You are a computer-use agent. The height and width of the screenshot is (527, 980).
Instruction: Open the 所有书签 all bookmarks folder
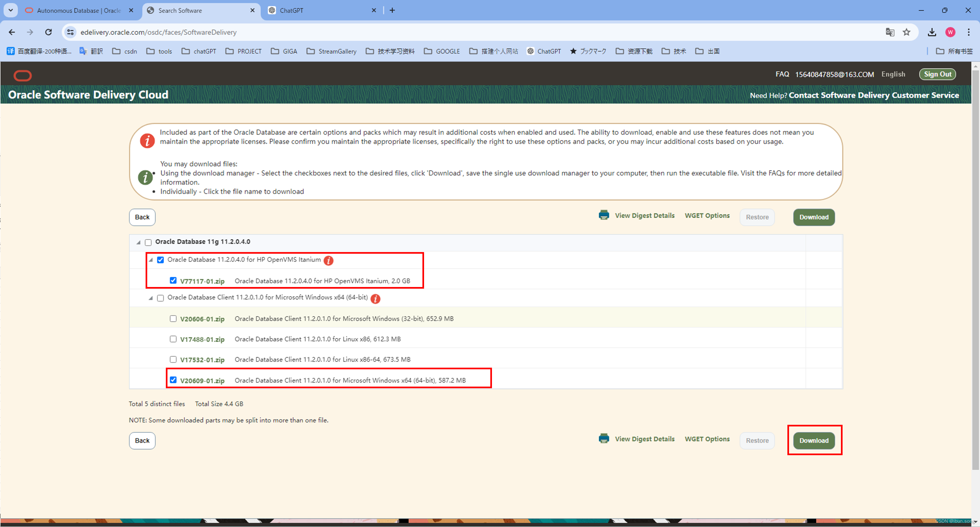tap(954, 51)
